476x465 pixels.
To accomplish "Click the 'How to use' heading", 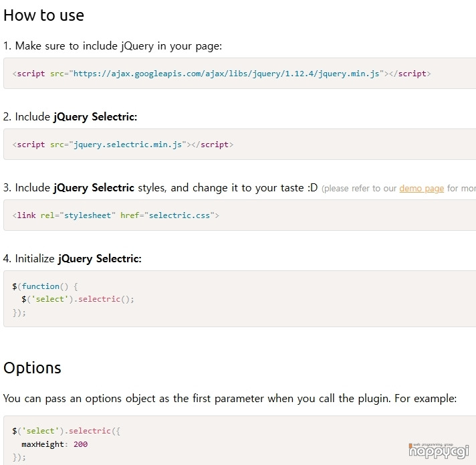I will (43, 15).
